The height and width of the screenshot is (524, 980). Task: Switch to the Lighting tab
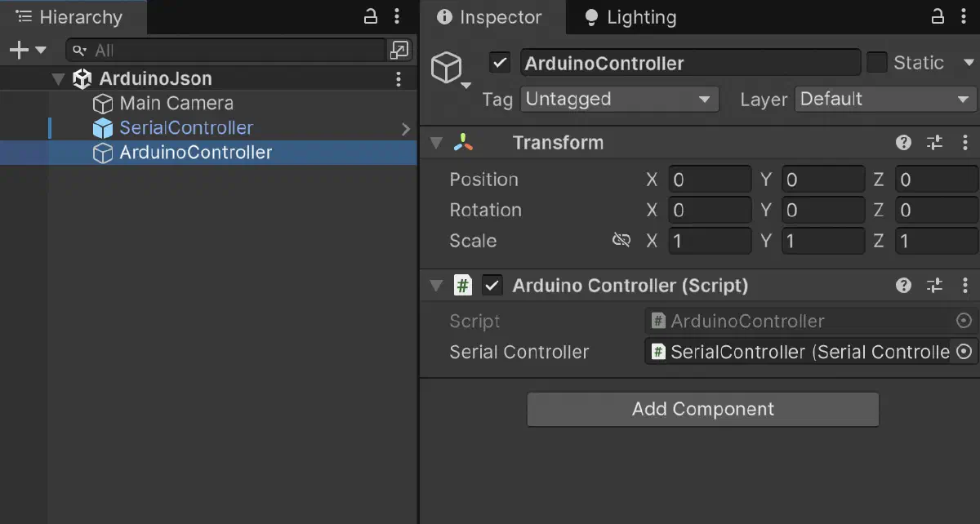click(639, 16)
